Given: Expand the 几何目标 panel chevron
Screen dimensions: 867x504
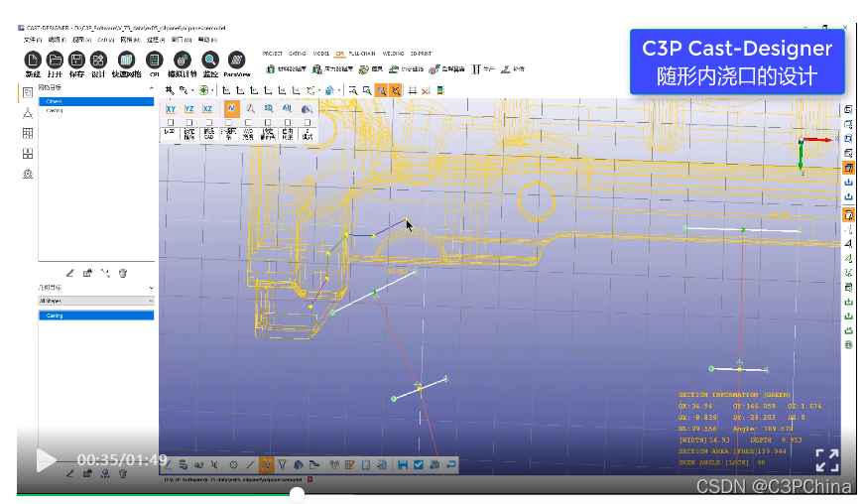Looking at the screenshot, I should (x=151, y=288).
